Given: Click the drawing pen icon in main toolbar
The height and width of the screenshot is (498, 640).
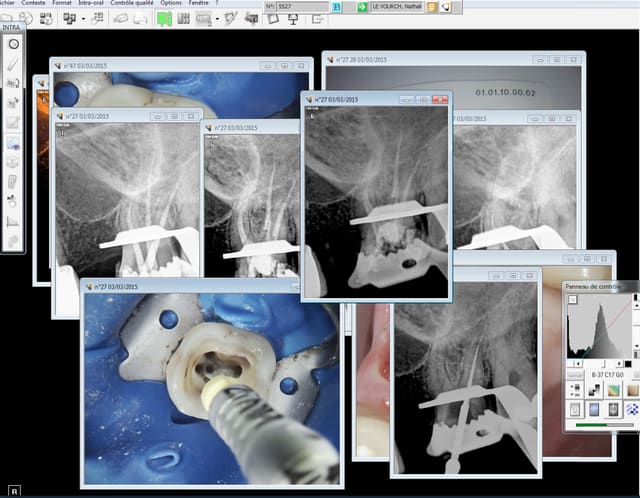Looking at the screenshot, I should click(x=231, y=18).
